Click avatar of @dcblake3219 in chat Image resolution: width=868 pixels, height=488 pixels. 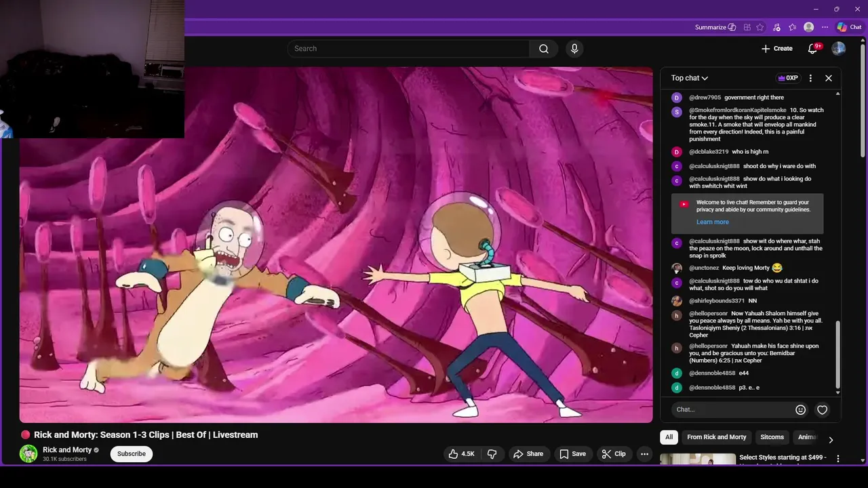[x=676, y=152]
